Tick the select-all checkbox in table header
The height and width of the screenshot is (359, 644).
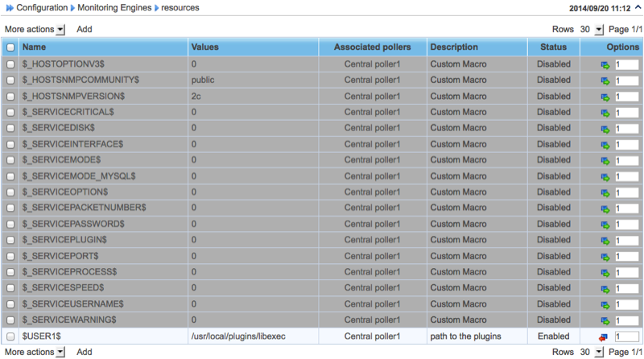(x=10, y=47)
